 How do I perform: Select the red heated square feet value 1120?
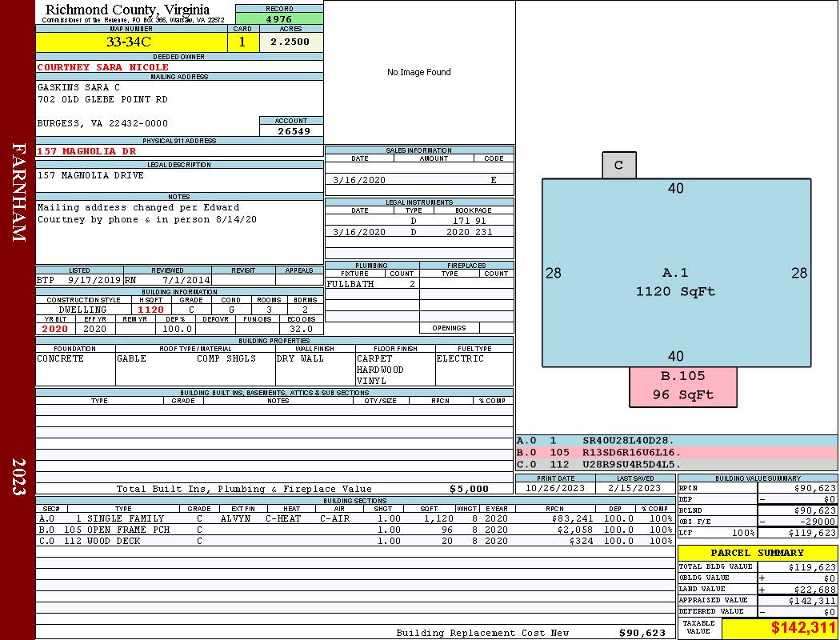pos(150,310)
